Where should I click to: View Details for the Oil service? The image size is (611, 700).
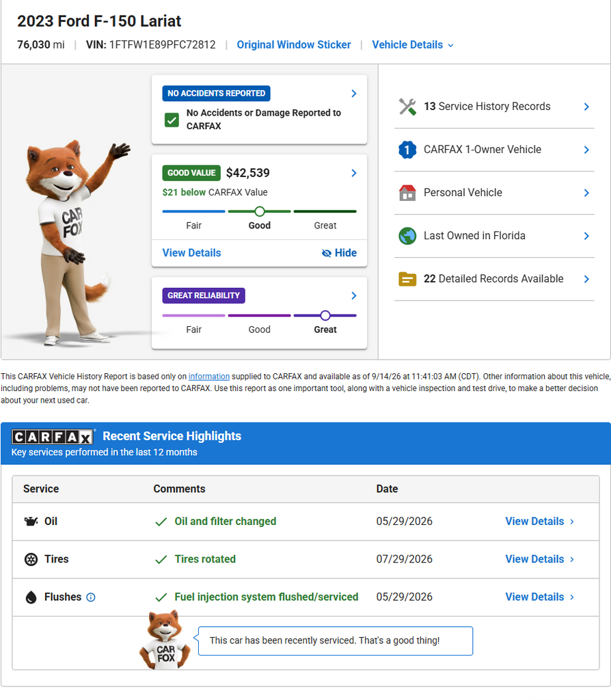(540, 522)
